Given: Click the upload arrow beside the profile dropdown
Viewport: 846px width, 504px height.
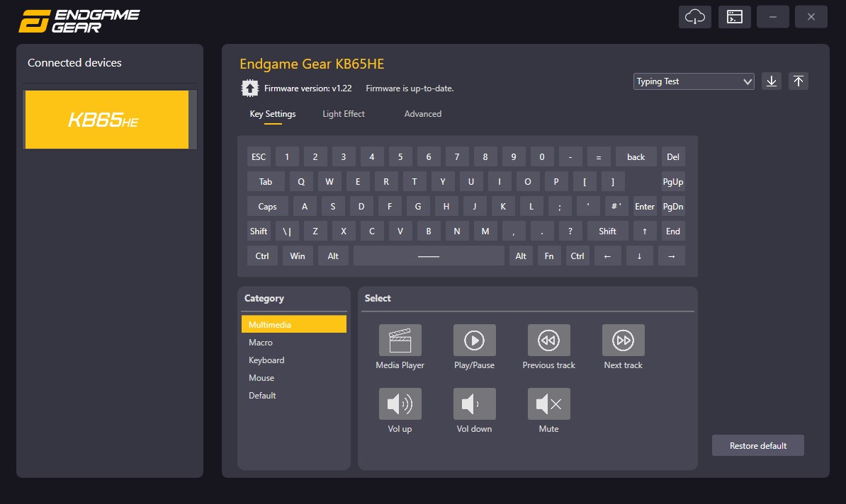Looking at the screenshot, I should [799, 81].
